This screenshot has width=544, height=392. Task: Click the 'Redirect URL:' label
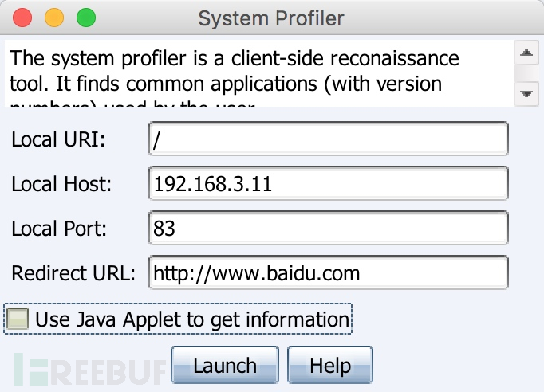pos(73,273)
